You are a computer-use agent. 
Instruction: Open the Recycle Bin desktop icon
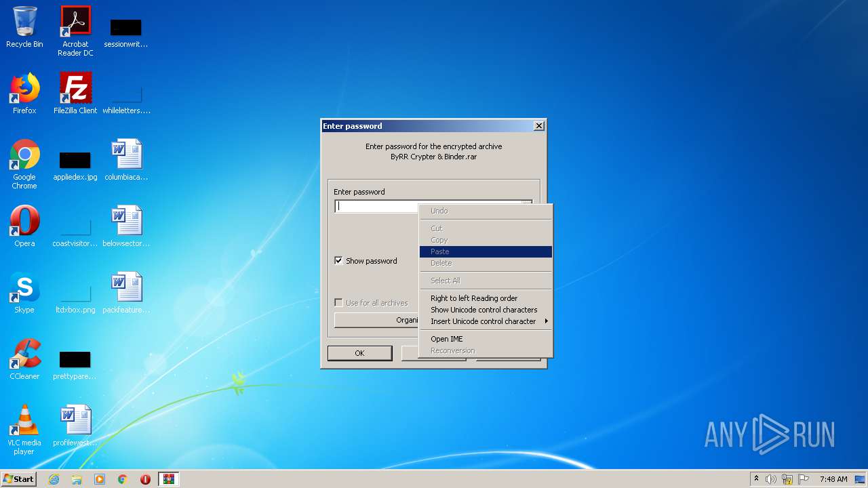(24, 27)
